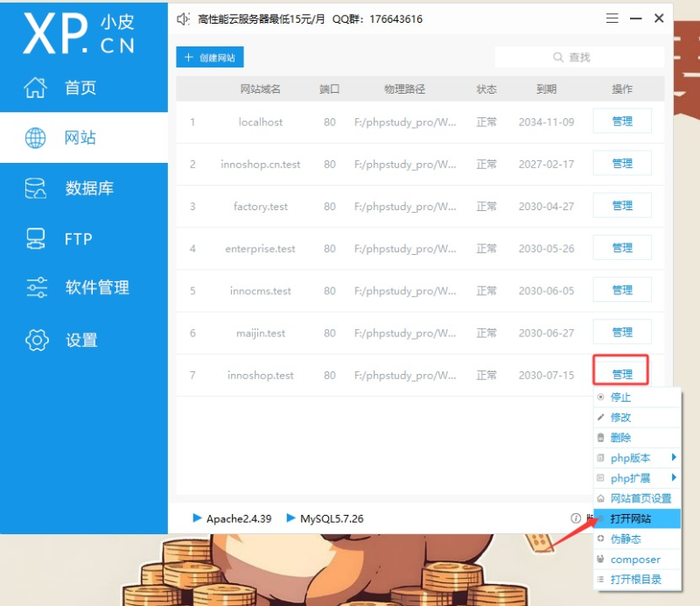Minimize the XP.CN window
The width and height of the screenshot is (700, 606).
coord(636,18)
